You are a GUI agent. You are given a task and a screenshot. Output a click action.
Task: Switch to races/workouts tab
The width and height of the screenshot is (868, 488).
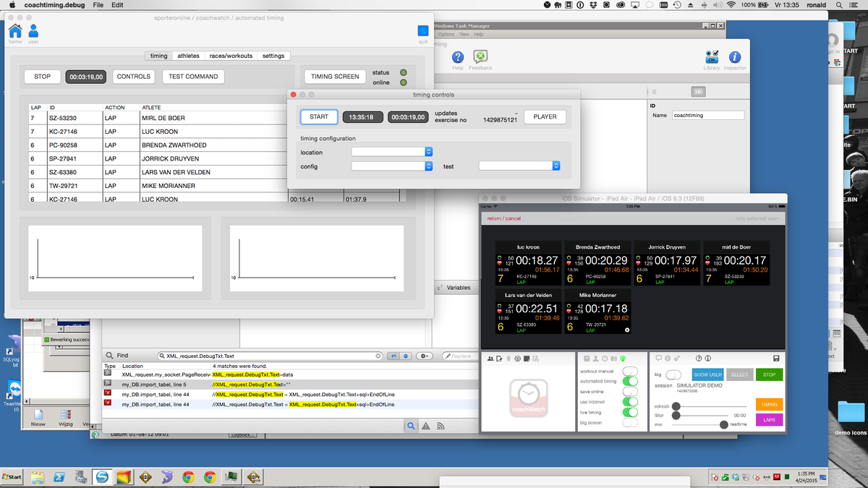click(231, 56)
